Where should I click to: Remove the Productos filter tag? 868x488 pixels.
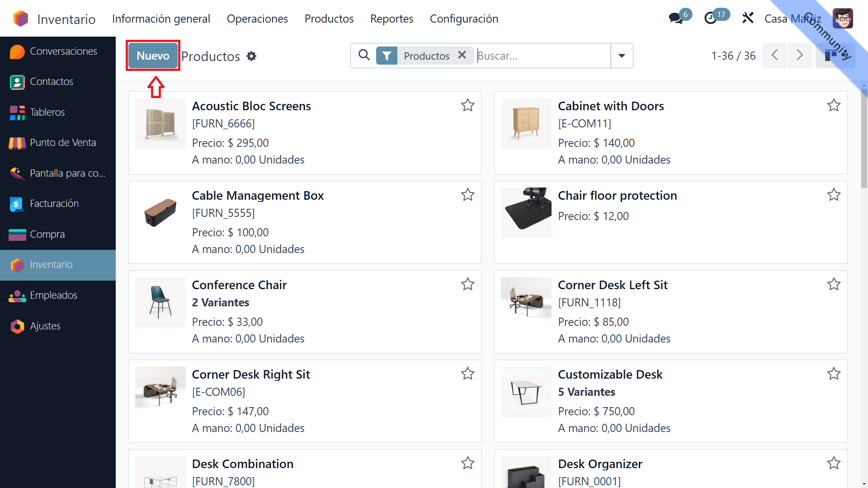[x=462, y=55]
